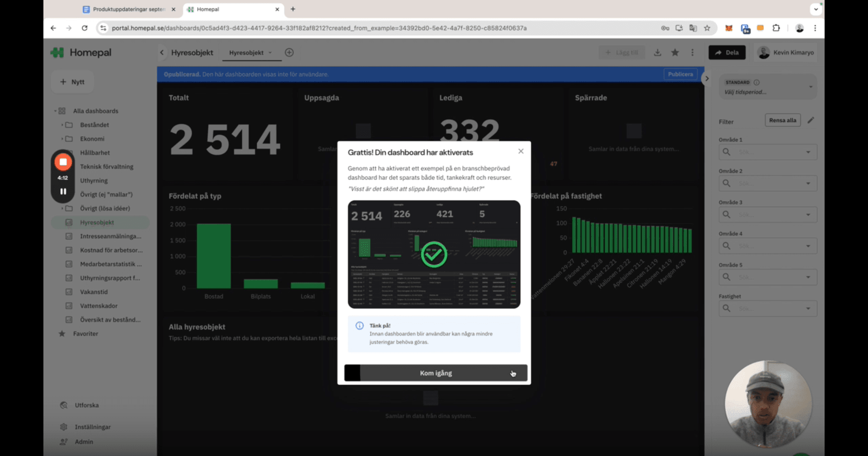Expand the Beståndet folder
The image size is (868, 456).
62,125
